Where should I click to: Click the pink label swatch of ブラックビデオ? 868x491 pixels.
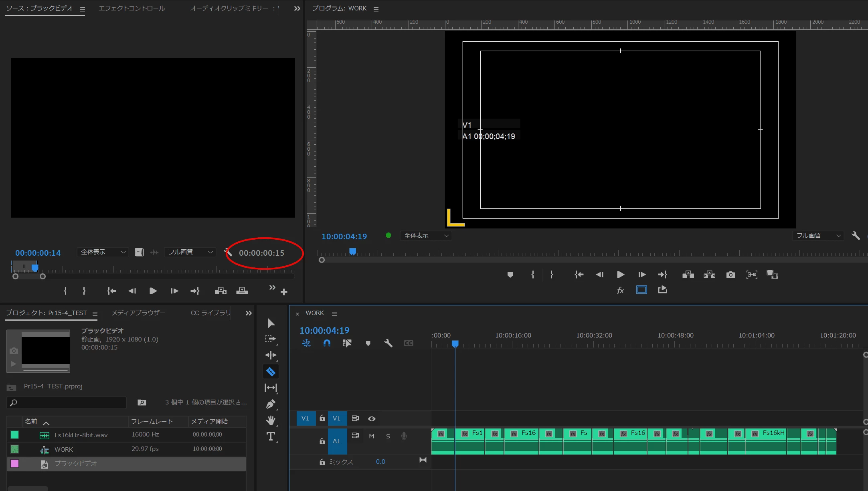[x=15, y=464]
